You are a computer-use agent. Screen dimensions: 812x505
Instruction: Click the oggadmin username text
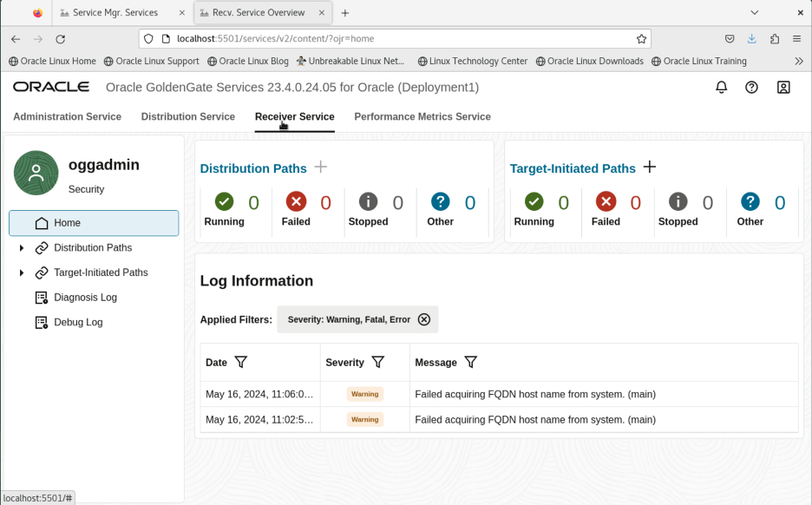104,165
